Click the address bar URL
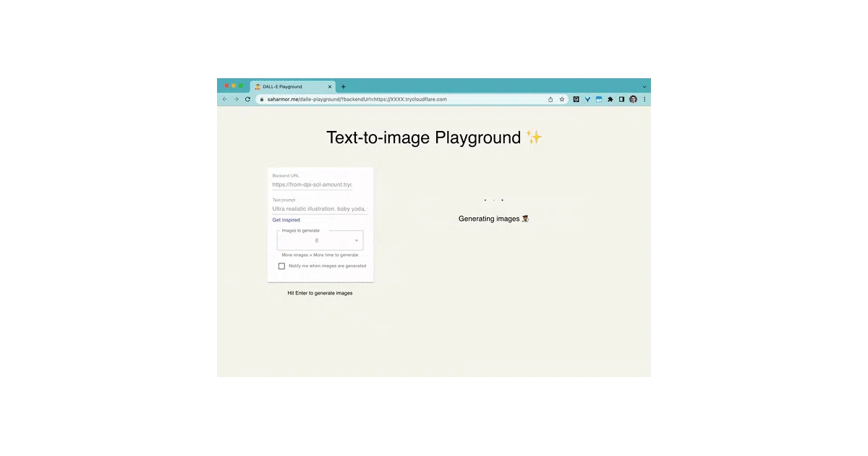 point(357,99)
